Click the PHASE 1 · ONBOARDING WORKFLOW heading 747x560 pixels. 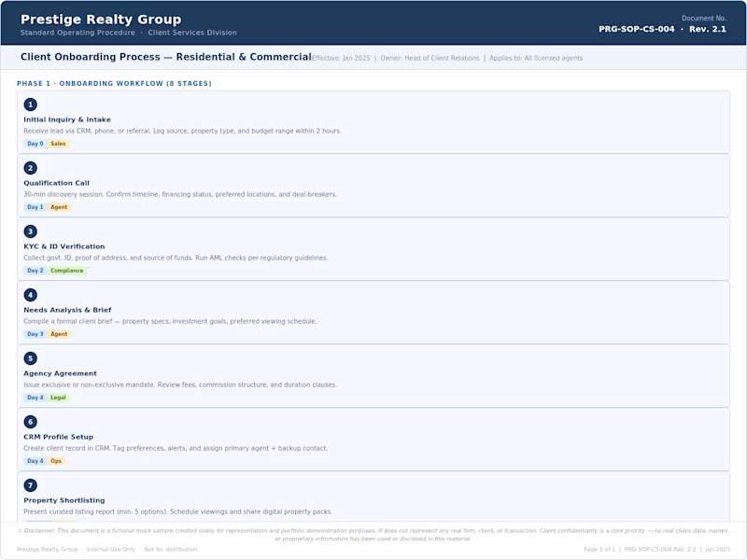tap(114, 84)
